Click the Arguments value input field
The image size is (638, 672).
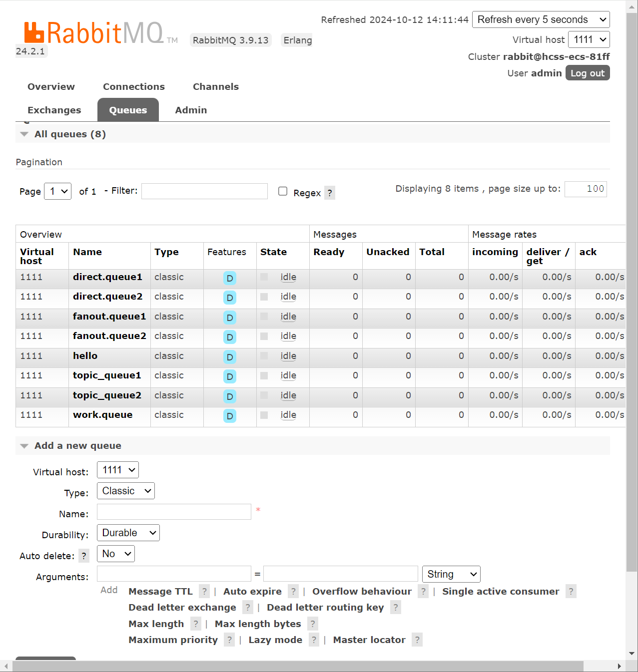[340, 574]
